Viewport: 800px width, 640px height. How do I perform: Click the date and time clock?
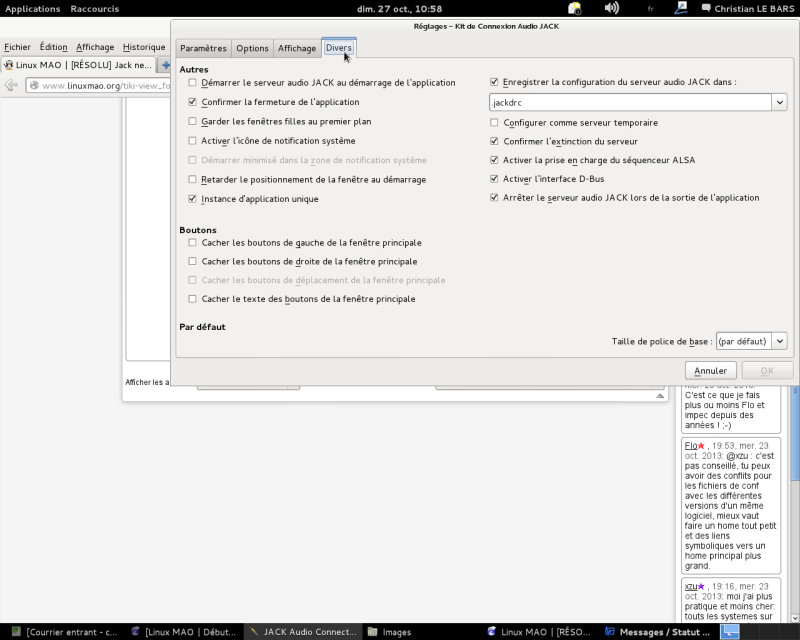(399, 9)
